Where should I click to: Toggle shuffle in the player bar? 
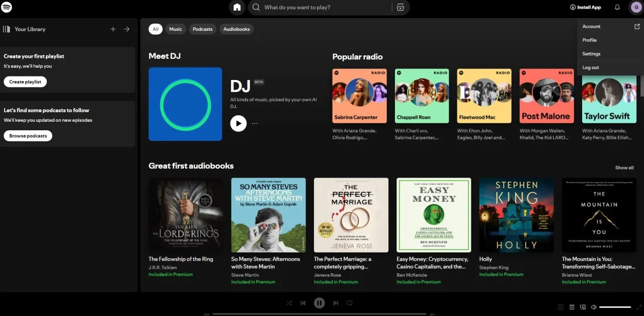point(289,303)
